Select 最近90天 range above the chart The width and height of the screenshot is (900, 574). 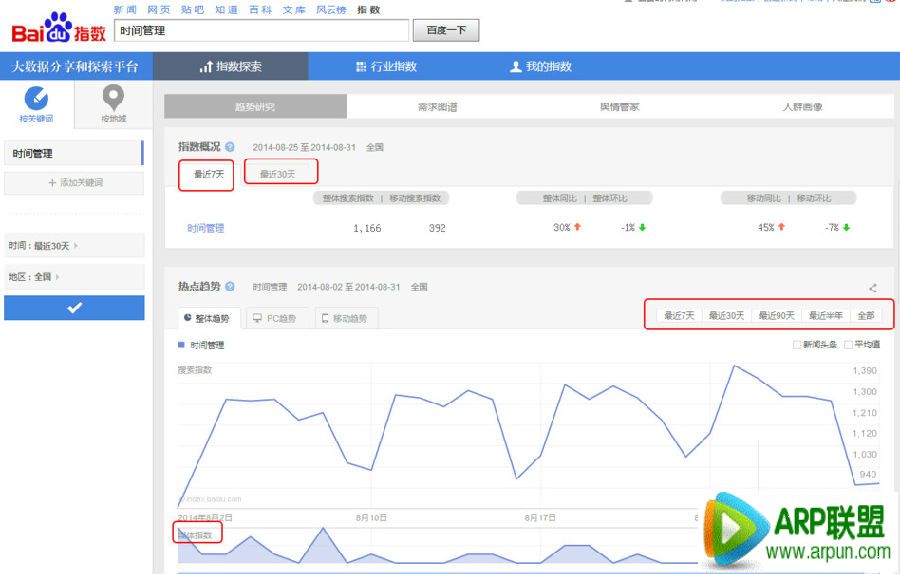[776, 316]
